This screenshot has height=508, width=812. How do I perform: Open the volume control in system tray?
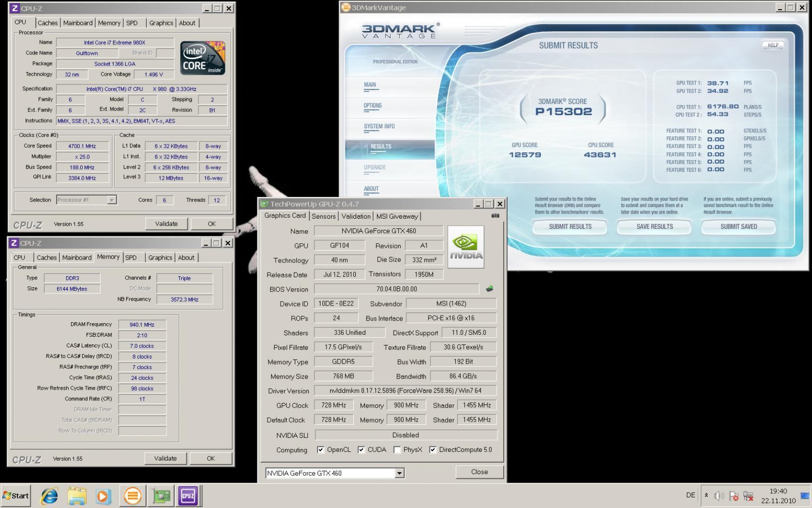[x=719, y=496]
